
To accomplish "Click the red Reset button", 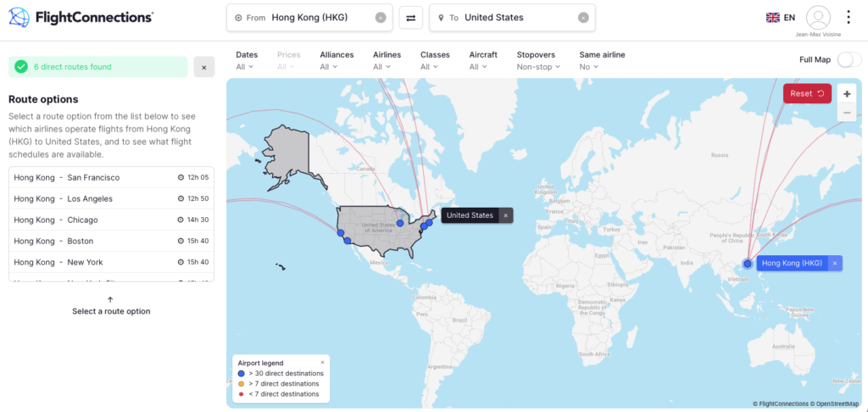I will (807, 93).
